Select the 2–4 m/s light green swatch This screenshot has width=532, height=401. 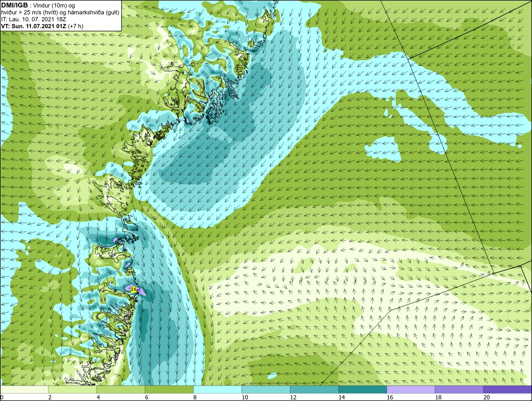(x=72, y=389)
